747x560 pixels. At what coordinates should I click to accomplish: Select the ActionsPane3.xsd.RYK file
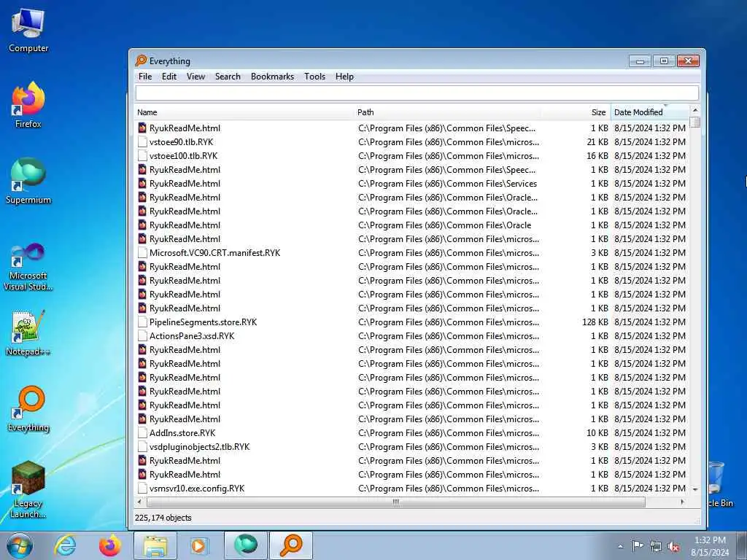[x=192, y=335]
